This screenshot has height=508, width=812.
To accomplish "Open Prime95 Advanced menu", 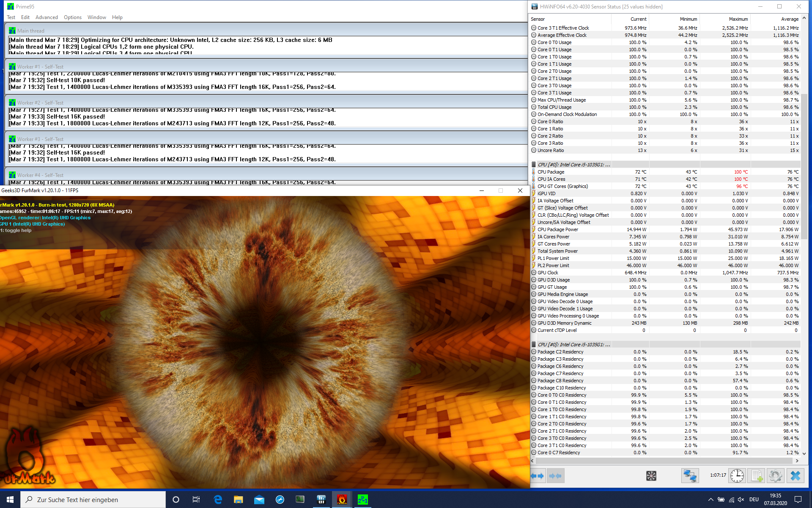I will (47, 17).
